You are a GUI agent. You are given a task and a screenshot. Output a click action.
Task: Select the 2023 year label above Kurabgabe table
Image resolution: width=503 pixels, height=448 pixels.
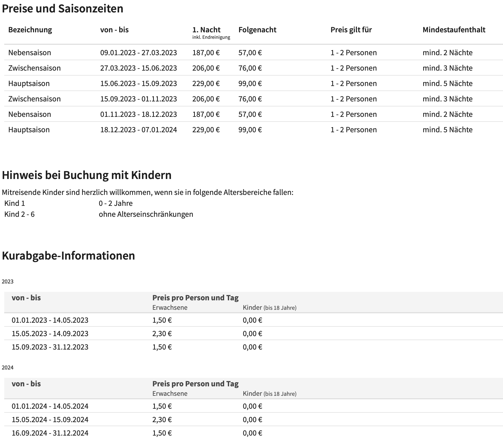coord(7,281)
